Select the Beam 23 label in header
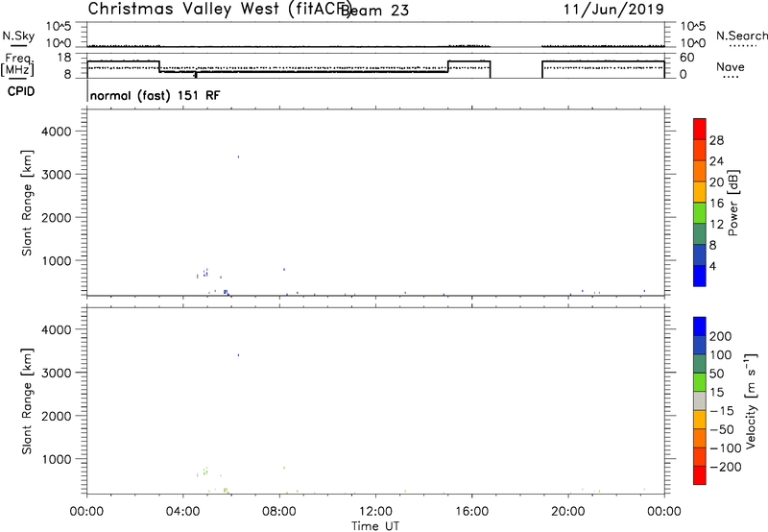 374,10
